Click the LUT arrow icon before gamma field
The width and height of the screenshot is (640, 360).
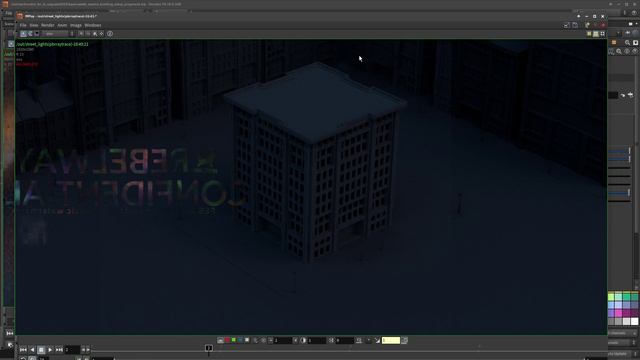pyautogui.click(x=378, y=340)
